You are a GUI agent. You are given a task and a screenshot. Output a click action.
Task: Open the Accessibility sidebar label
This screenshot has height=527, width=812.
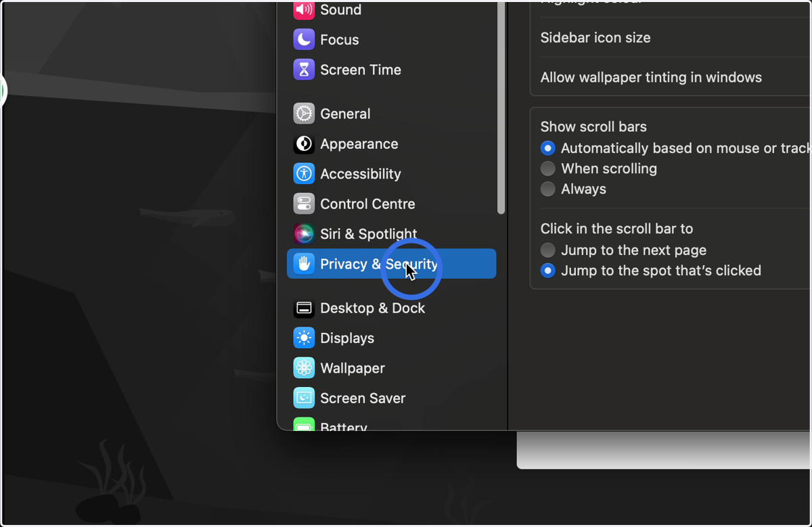[x=361, y=174]
